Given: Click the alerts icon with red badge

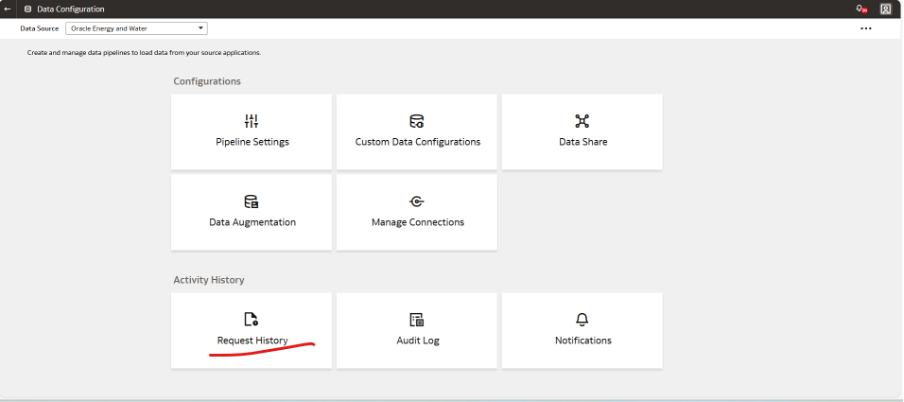Looking at the screenshot, I should click(860, 9).
